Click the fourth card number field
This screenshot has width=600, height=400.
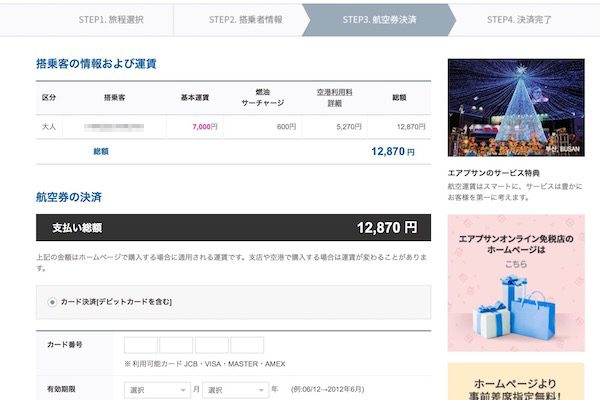(x=247, y=345)
